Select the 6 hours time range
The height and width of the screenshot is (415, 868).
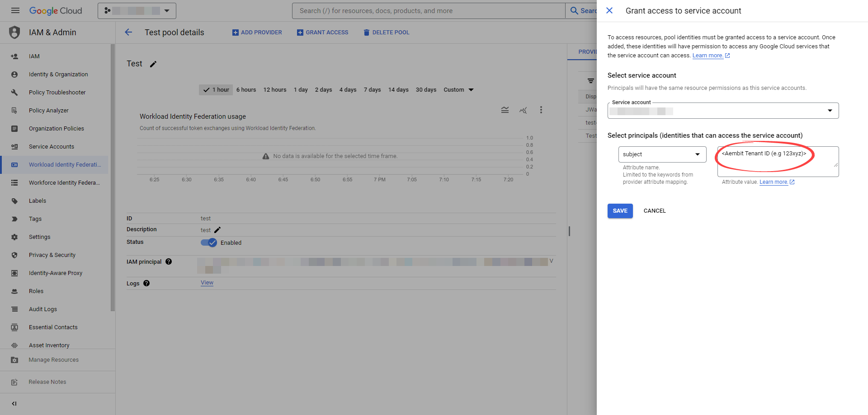246,90
